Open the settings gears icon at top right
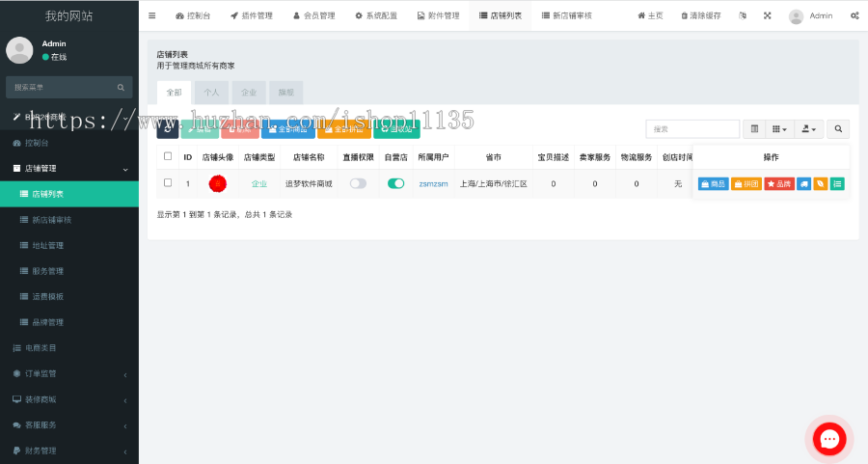This screenshot has height=464, width=868. pyautogui.click(x=854, y=15)
